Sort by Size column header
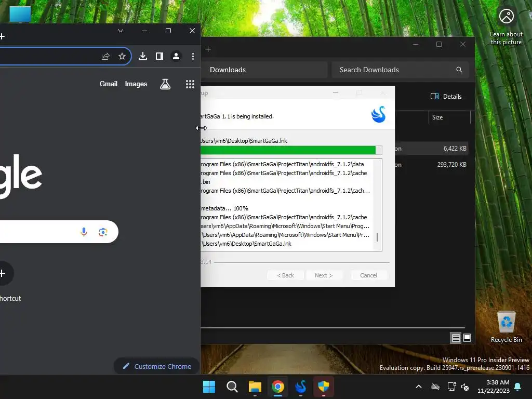The width and height of the screenshot is (532, 399). point(437,117)
